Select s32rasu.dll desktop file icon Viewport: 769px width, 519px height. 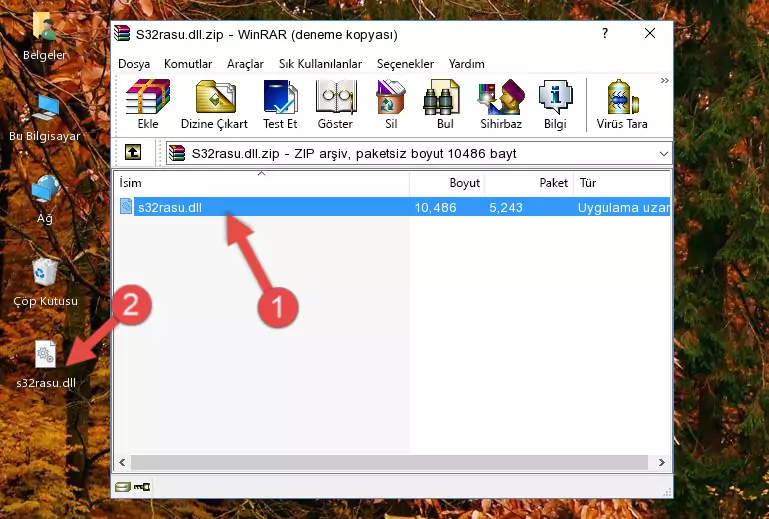[46, 364]
